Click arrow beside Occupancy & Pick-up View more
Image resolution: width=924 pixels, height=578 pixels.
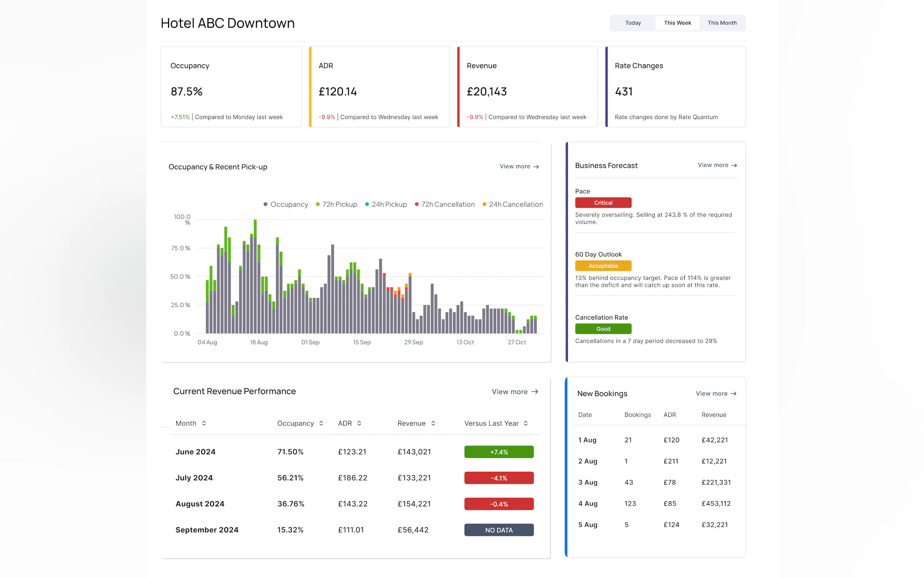pos(536,167)
